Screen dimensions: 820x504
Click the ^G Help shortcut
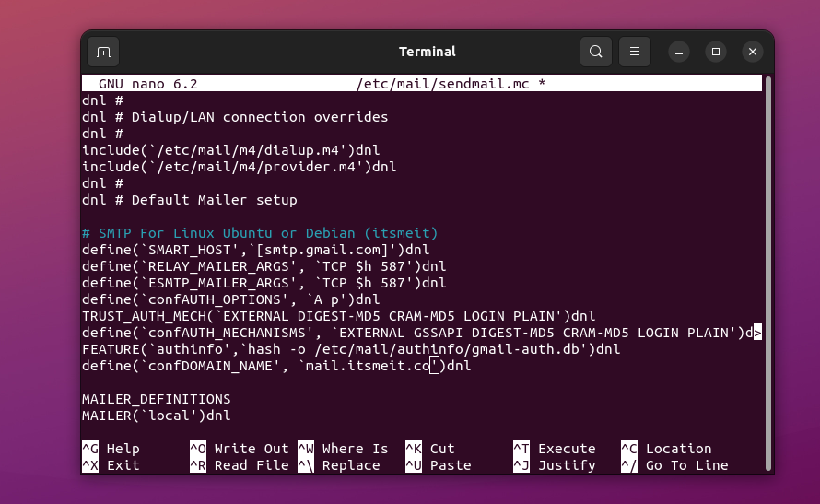[x=111, y=449]
